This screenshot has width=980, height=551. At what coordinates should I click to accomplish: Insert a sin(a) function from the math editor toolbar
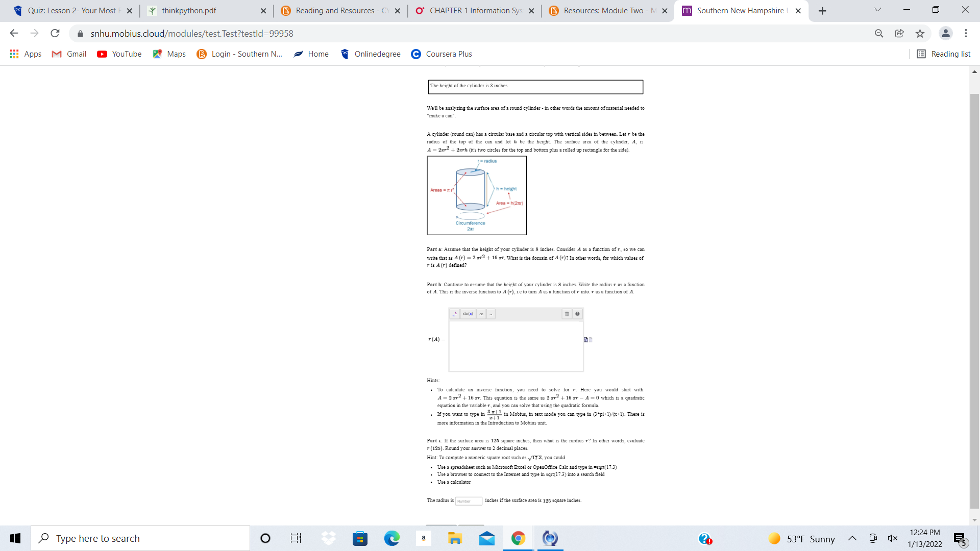tap(468, 314)
